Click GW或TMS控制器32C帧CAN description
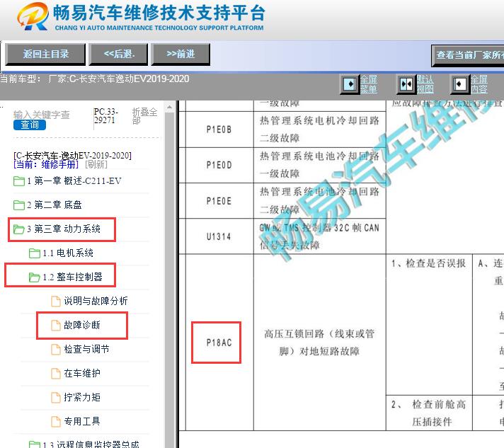Screen dimensions: 504x448 coord(319,236)
